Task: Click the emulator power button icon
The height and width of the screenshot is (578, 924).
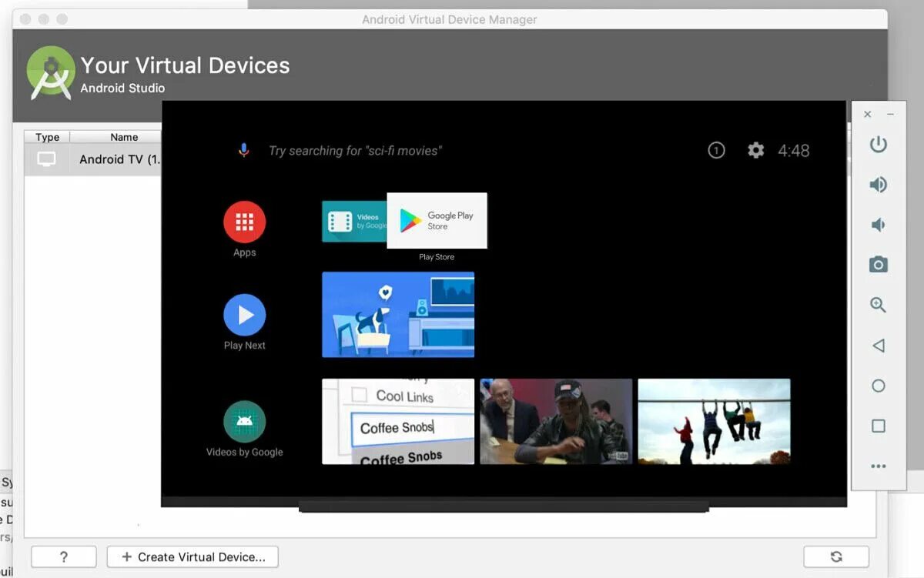Action: pos(879,144)
